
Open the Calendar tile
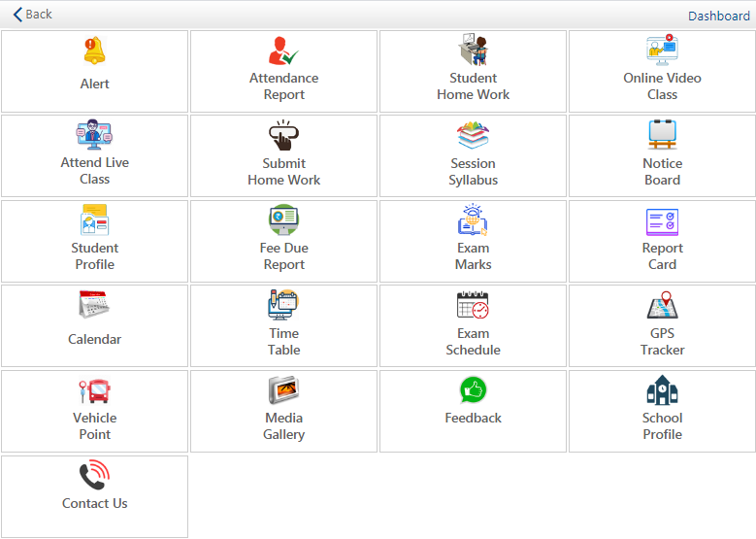[94, 325]
